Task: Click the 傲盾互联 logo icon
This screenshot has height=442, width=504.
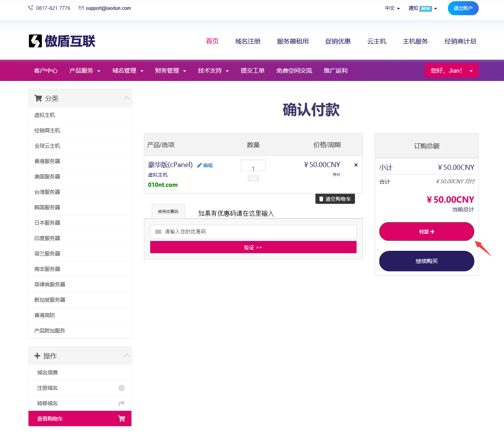Action: click(35, 41)
